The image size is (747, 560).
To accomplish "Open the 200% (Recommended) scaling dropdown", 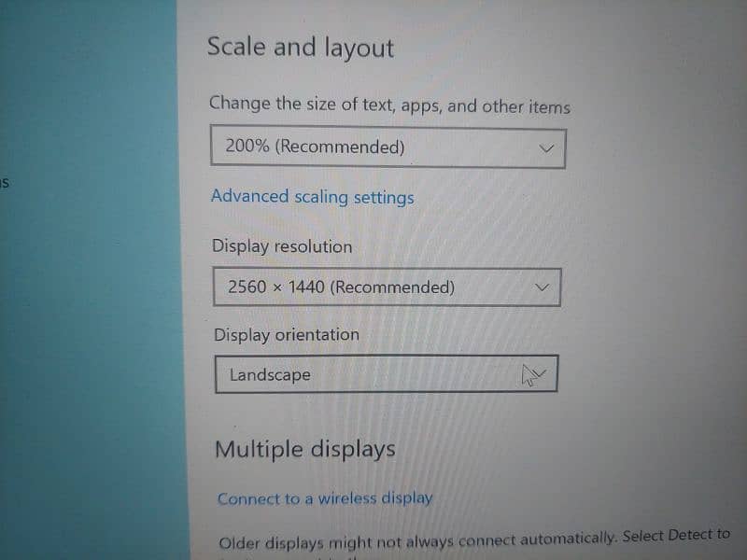I will [387, 147].
